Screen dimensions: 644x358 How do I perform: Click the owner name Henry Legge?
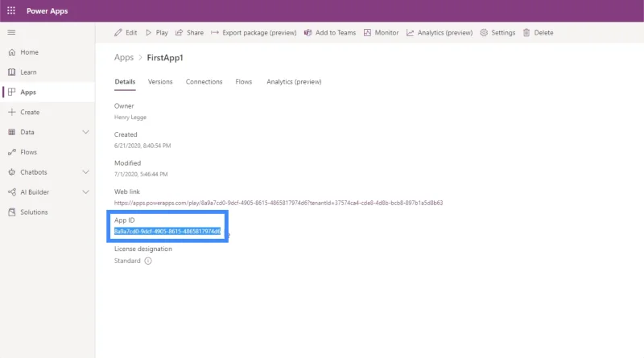(130, 117)
